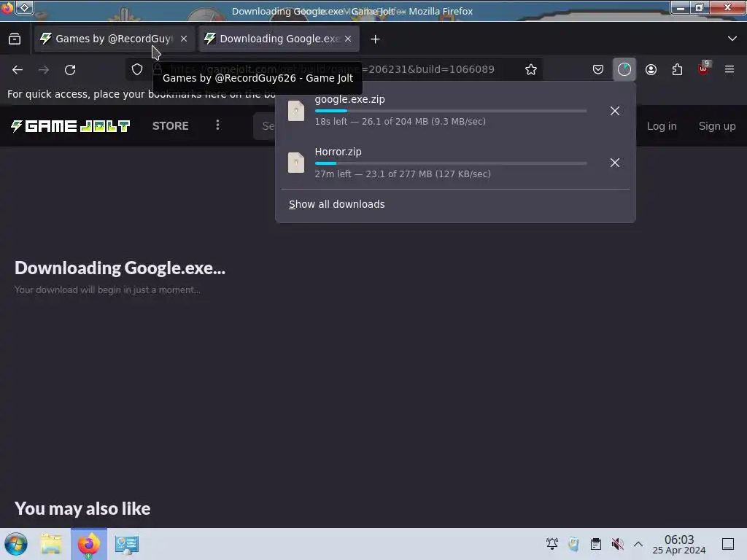Open the Firefox application hamburger menu
The image size is (747, 560).
(x=729, y=69)
